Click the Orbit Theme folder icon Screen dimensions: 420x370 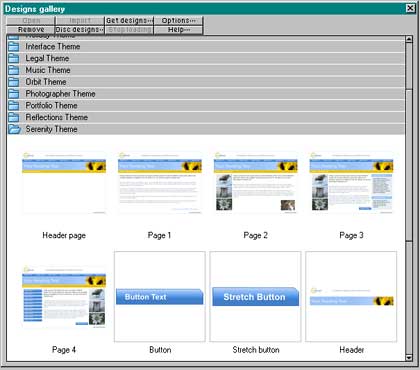[13, 82]
